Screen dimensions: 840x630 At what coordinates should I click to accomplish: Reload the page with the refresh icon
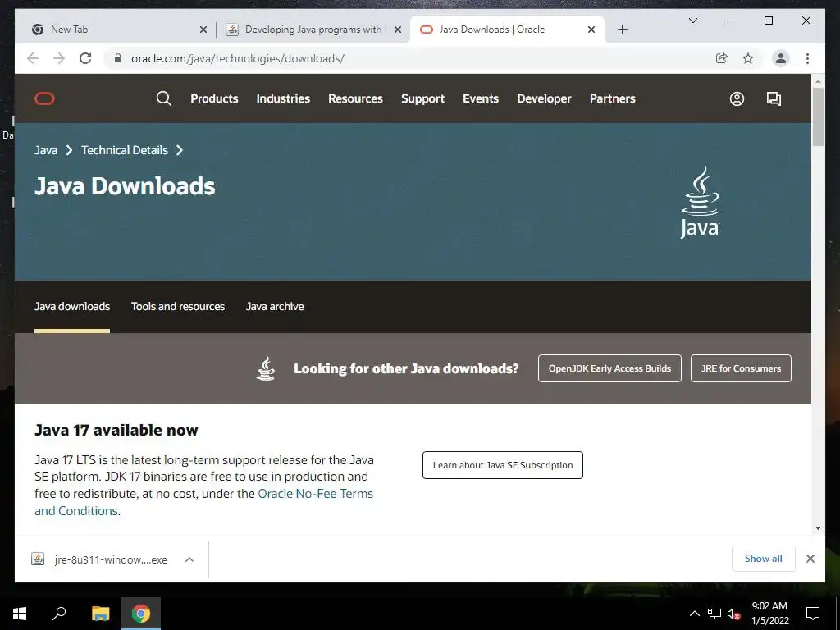[85, 58]
